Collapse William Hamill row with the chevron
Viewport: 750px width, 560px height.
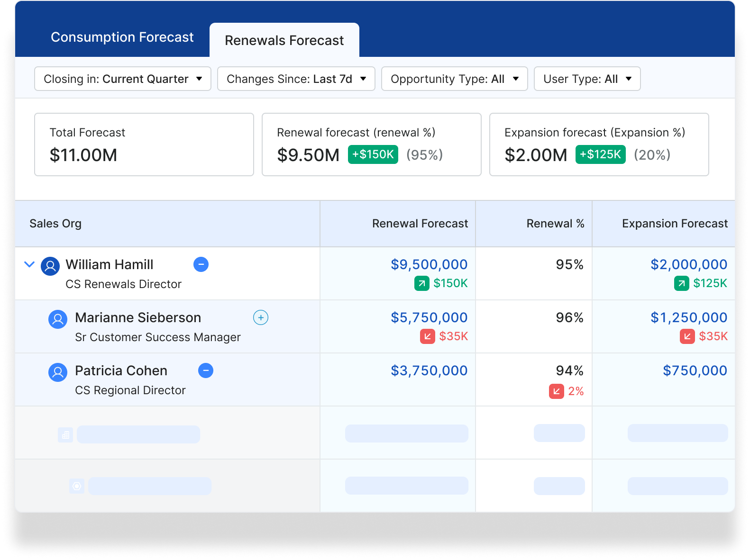click(x=29, y=264)
